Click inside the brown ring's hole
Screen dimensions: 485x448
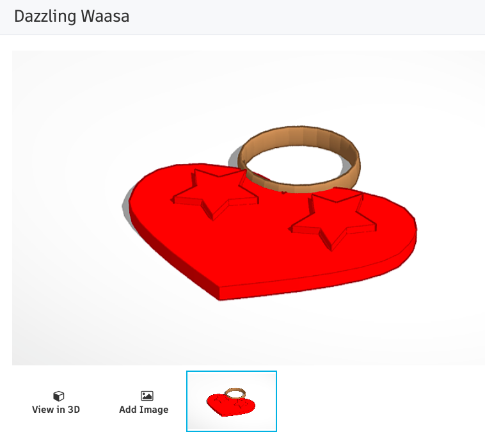[x=294, y=164]
